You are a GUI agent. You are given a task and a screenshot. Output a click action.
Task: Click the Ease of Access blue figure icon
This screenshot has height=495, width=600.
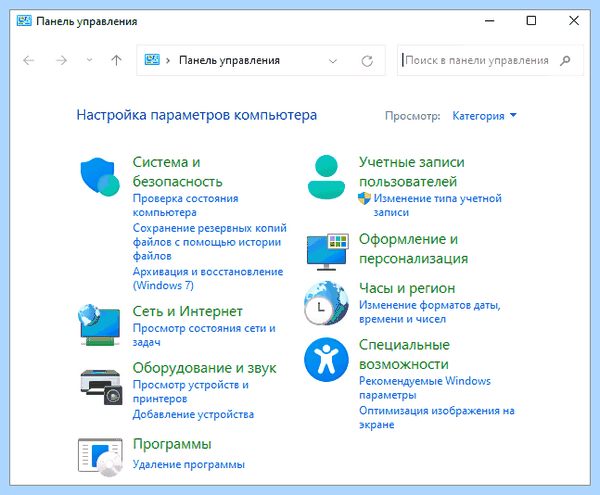(x=326, y=360)
